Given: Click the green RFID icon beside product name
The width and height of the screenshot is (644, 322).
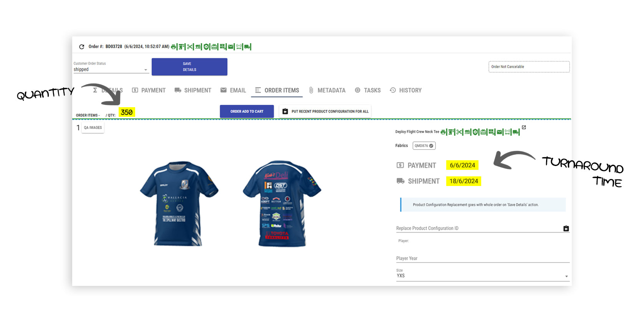Looking at the screenshot, I should [507, 132].
